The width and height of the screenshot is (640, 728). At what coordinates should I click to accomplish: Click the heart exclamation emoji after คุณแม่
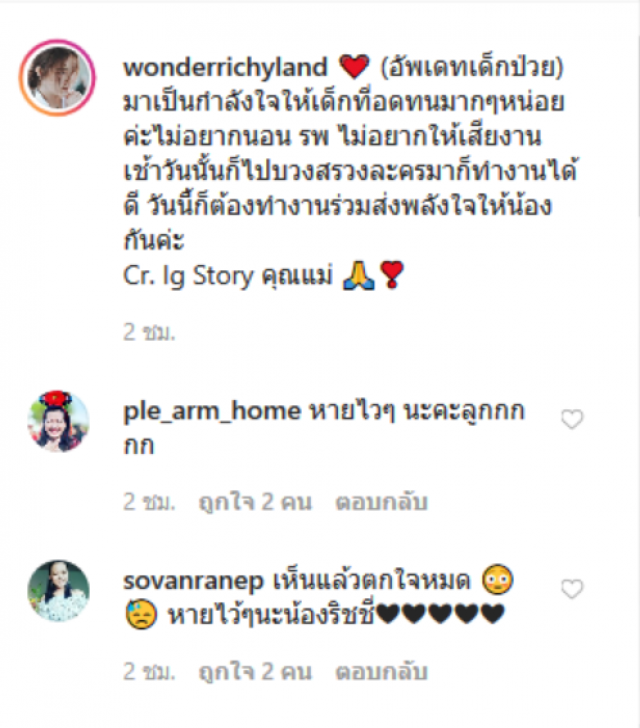click(392, 275)
